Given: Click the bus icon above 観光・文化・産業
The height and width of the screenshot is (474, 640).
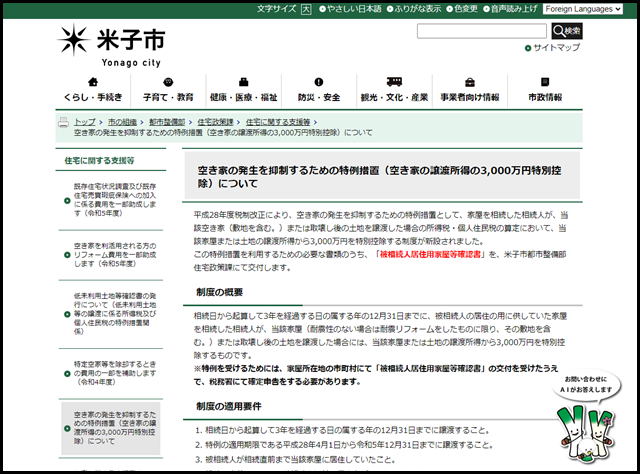Looking at the screenshot, I should (x=394, y=82).
